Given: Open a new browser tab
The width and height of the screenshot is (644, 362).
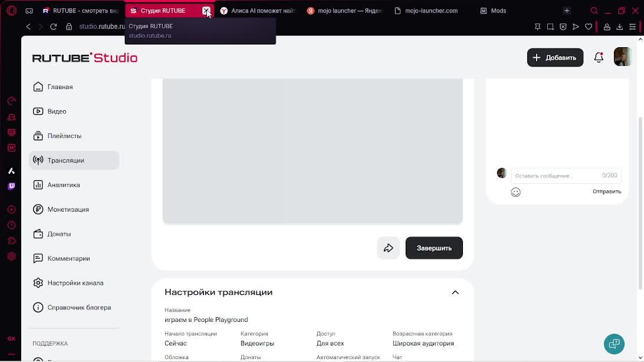Looking at the screenshot, I should (x=567, y=11).
